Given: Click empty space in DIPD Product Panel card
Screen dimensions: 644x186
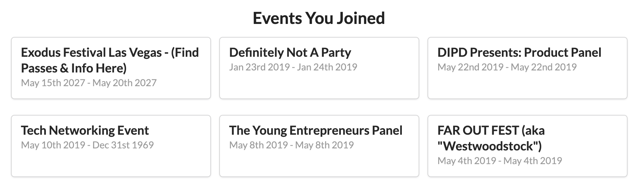Looking at the screenshot, I should (x=527, y=85).
